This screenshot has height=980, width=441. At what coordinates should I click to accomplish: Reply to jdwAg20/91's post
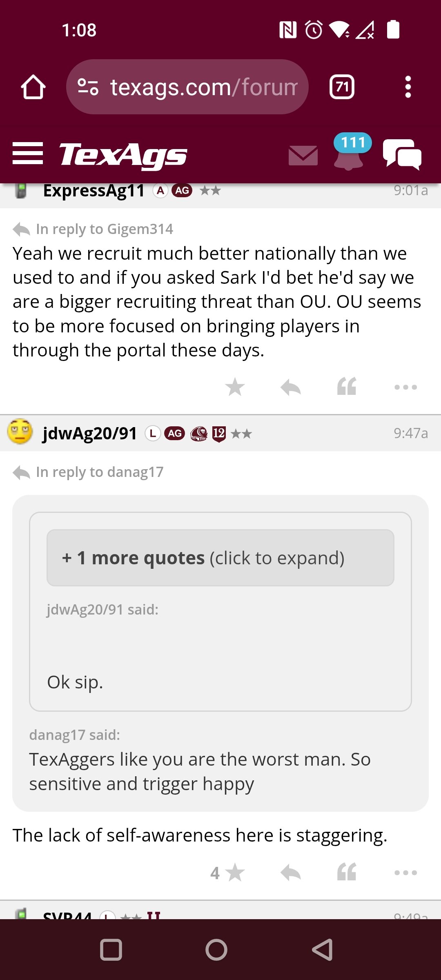pyautogui.click(x=291, y=873)
